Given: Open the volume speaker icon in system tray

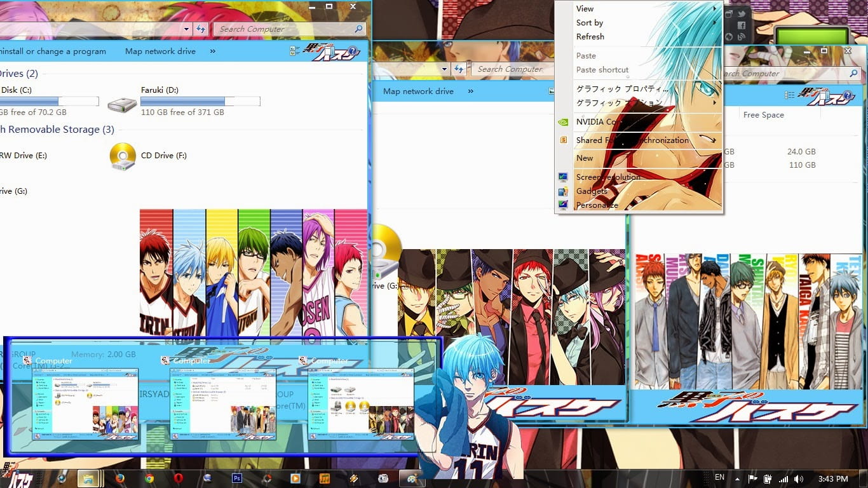Looking at the screenshot, I should pos(797,478).
